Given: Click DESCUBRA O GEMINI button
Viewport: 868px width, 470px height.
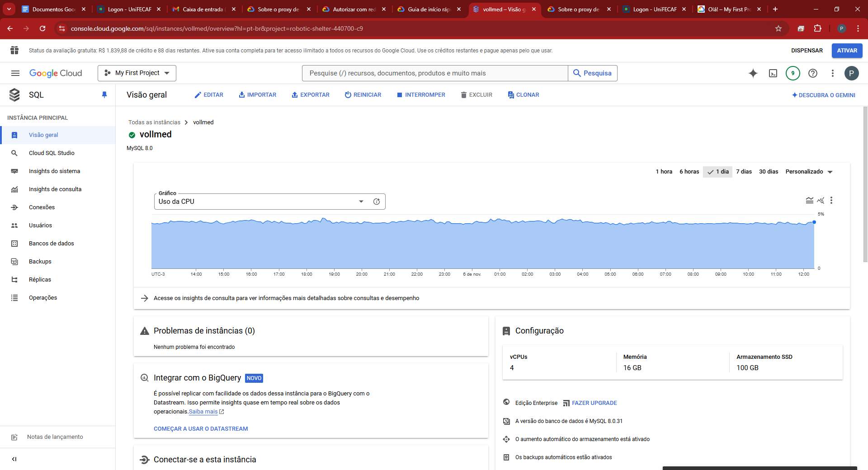Looking at the screenshot, I should point(824,95).
